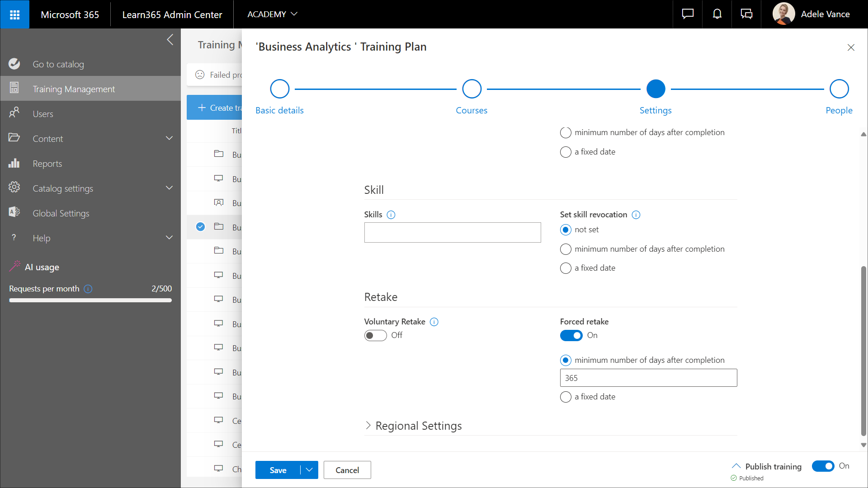Click info icon beside Set skill revocation
This screenshot has width=868, height=488.
pos(636,215)
